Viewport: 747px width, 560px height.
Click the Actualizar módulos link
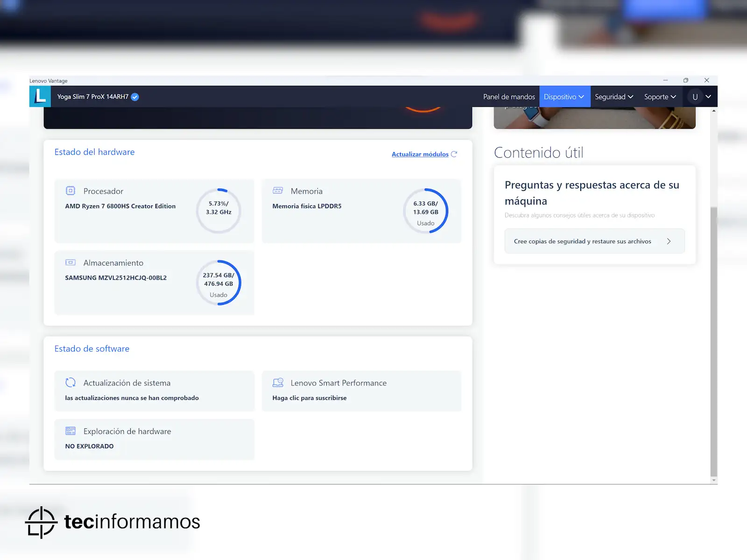(420, 154)
